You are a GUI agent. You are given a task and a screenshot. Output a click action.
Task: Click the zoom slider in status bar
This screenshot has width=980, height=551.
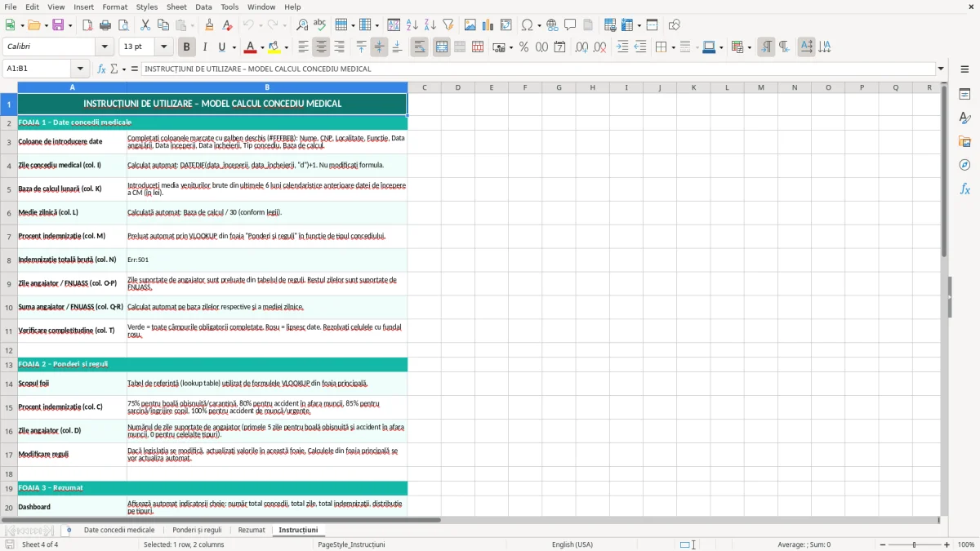pos(914,544)
